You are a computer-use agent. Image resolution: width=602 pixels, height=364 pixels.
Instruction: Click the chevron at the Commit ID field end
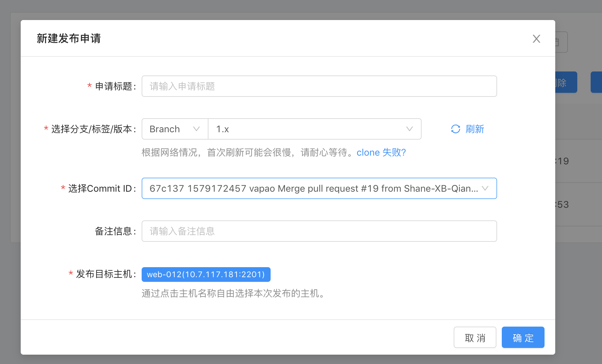click(x=485, y=188)
